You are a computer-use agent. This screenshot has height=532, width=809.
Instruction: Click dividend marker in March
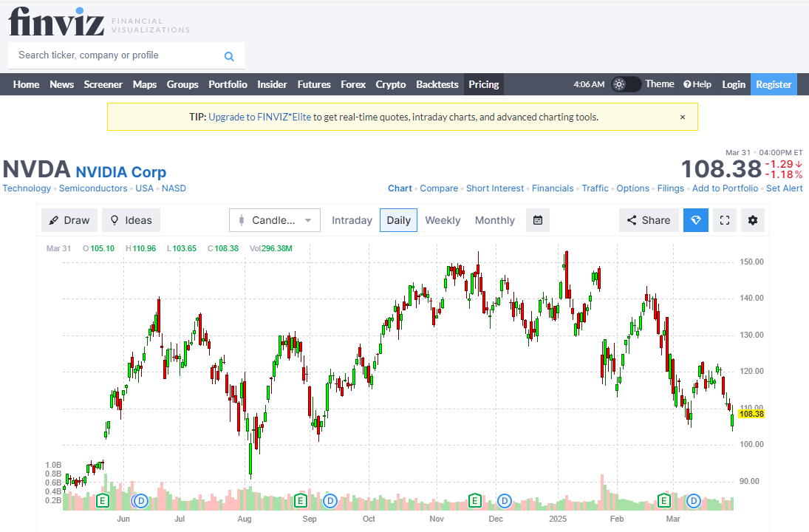click(694, 500)
